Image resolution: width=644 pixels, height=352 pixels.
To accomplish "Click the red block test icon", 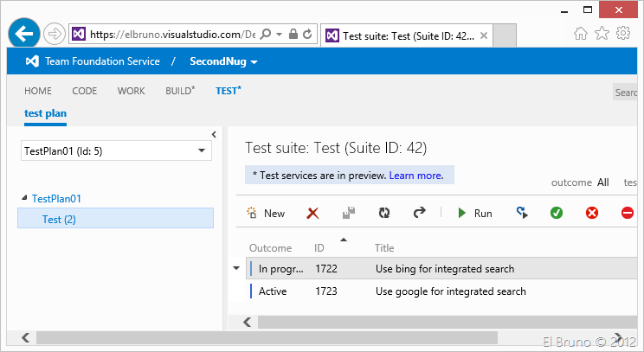I will [628, 213].
